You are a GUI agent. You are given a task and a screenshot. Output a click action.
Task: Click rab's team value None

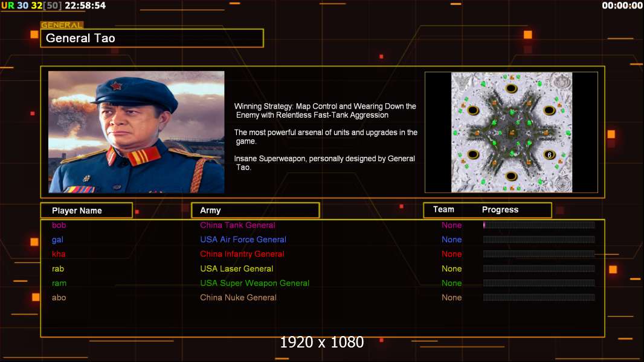[x=451, y=269]
